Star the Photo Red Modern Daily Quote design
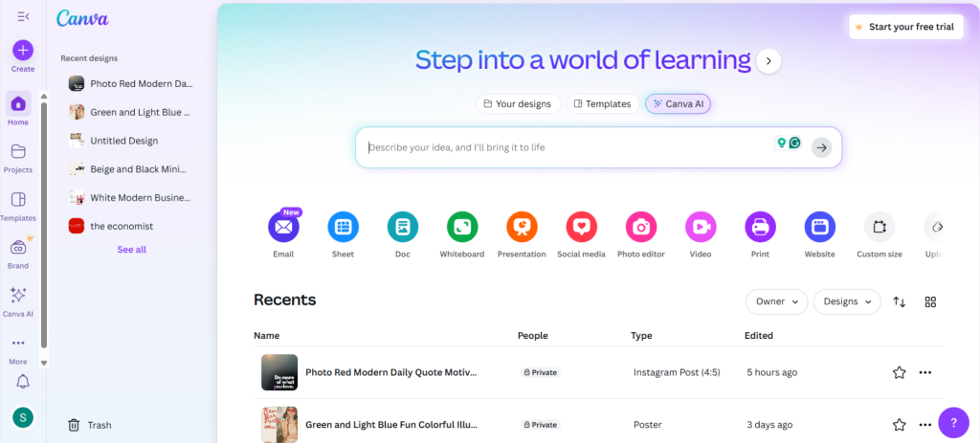 pyautogui.click(x=899, y=372)
